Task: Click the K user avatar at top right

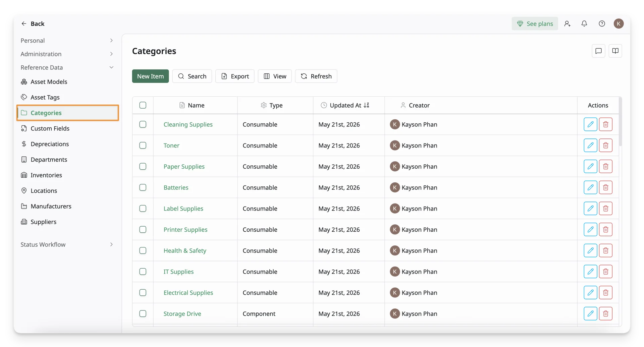Action: click(619, 23)
